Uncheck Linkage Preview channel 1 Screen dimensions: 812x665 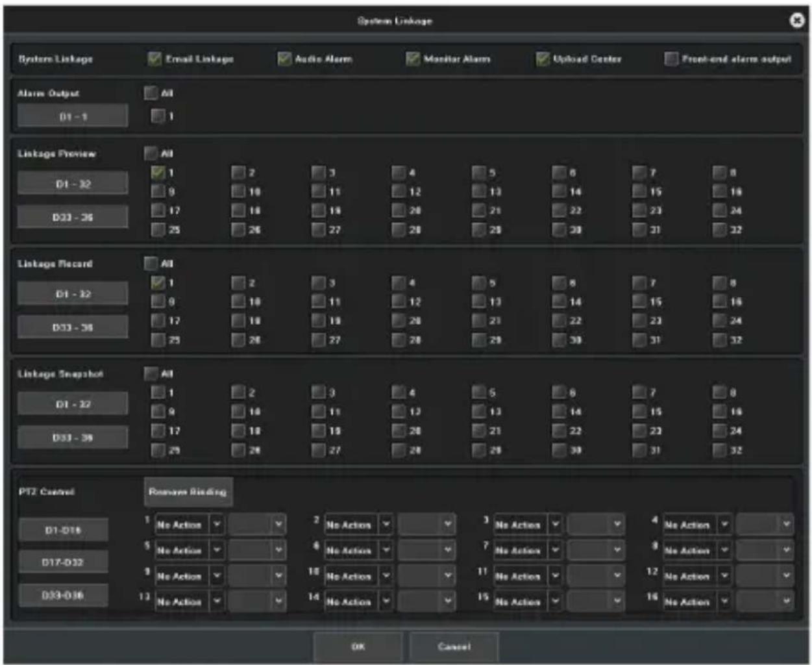coord(158,173)
